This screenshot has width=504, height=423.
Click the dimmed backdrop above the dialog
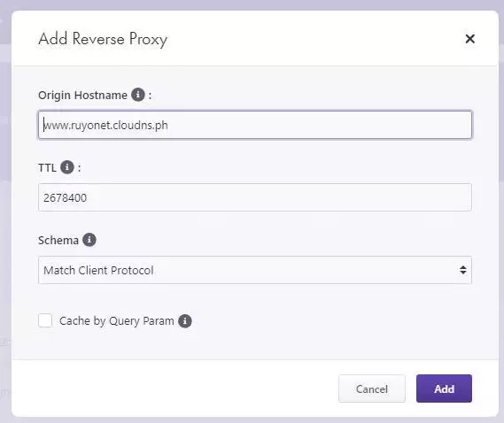[252, 4]
